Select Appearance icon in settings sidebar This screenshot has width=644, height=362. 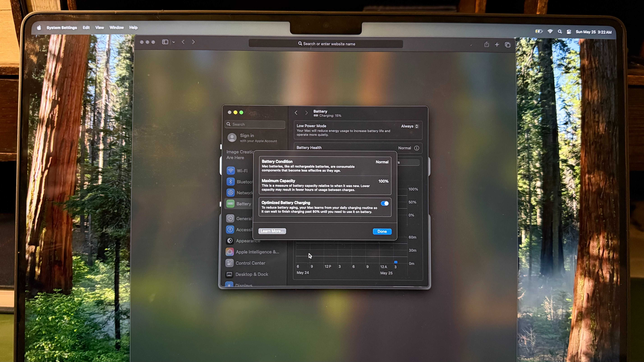click(230, 241)
